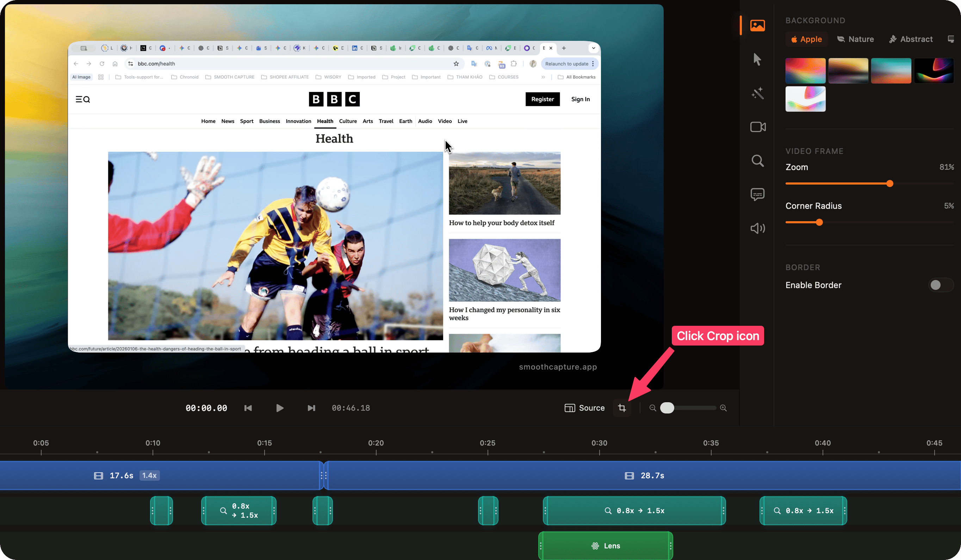961x560 pixels.
Task: Skip to the end of the video
Action: pos(311,408)
